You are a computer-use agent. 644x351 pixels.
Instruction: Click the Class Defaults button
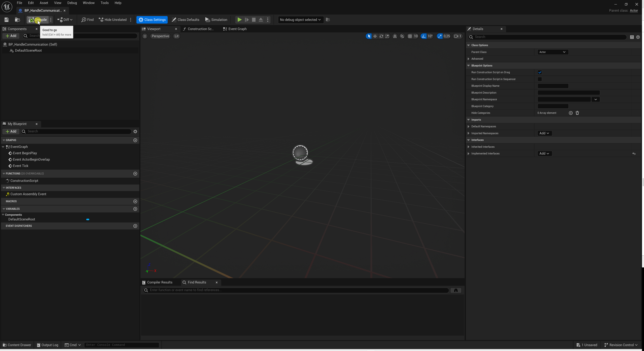click(186, 20)
